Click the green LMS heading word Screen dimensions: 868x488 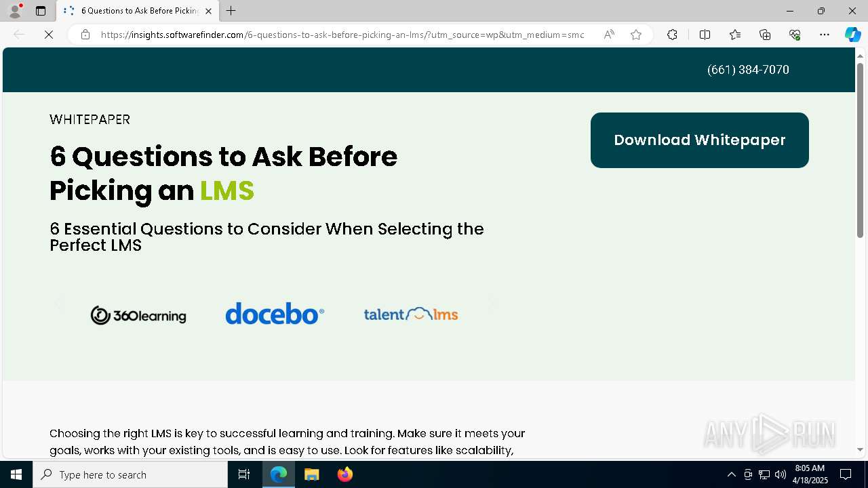[x=227, y=191]
